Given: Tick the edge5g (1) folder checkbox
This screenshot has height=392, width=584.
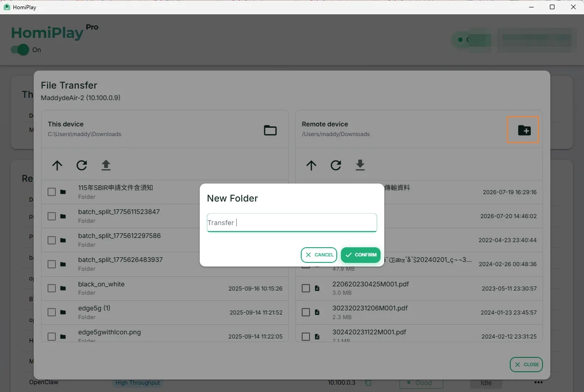Looking at the screenshot, I should (52, 312).
